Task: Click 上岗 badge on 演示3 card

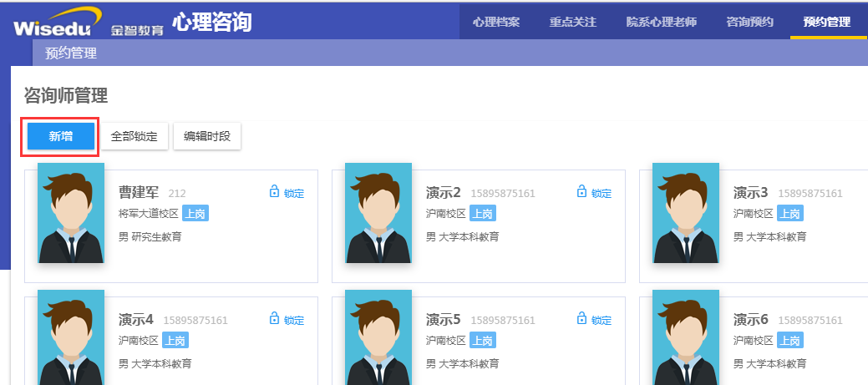Action: click(790, 214)
